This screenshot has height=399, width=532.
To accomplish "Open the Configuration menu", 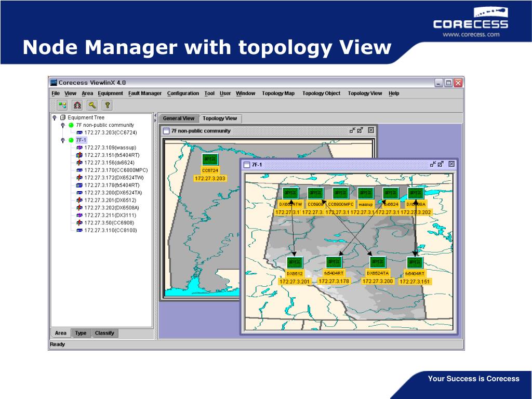I will (x=183, y=94).
